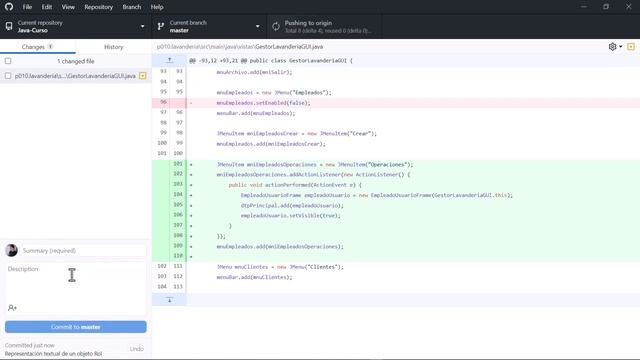The width and height of the screenshot is (640, 360).
Task: Maximize the GitHub Desktop window
Action: coord(606,7)
